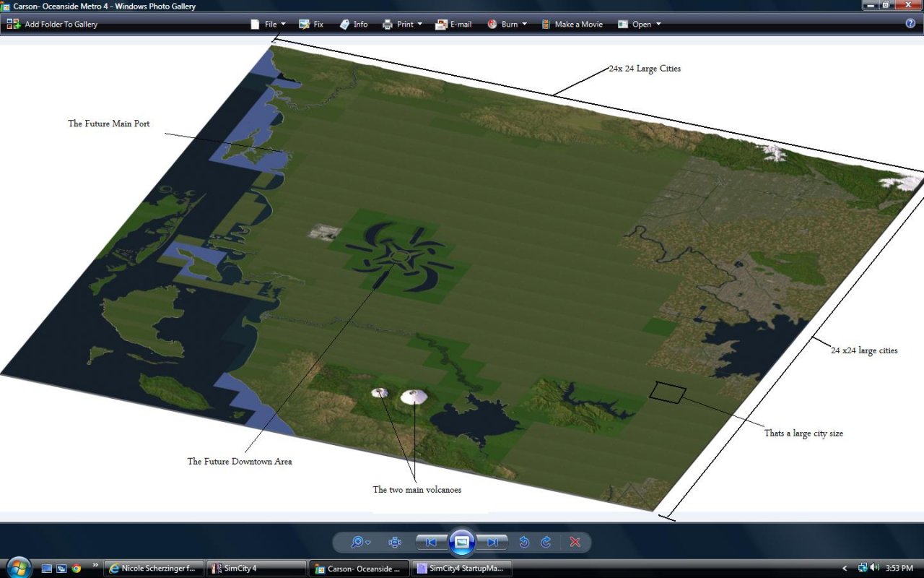Go to the next photo
924x578 pixels.
(493, 542)
